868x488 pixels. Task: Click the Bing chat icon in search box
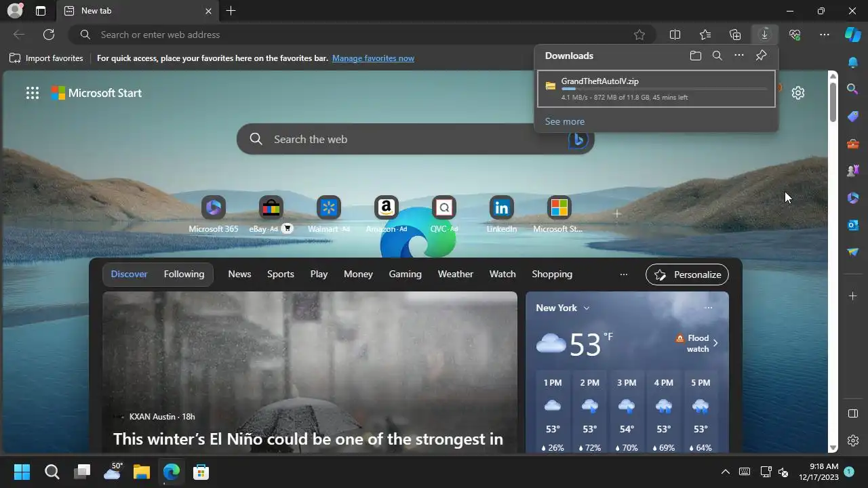pyautogui.click(x=578, y=140)
